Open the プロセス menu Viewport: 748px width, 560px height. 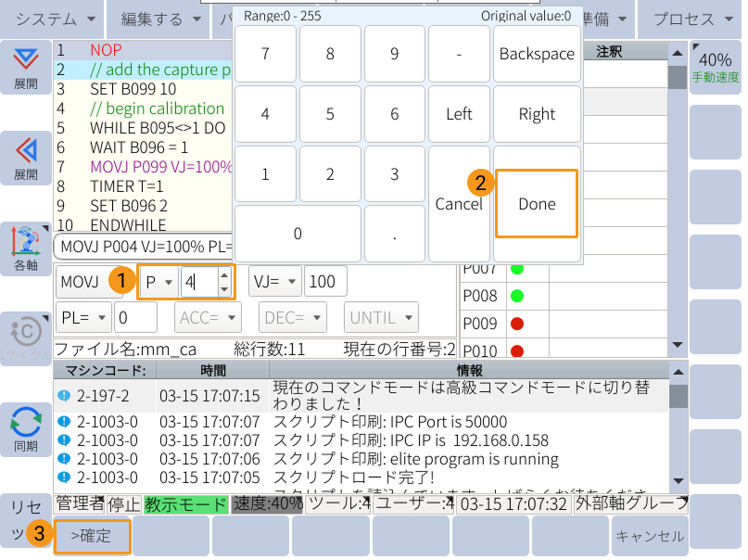[x=690, y=19]
